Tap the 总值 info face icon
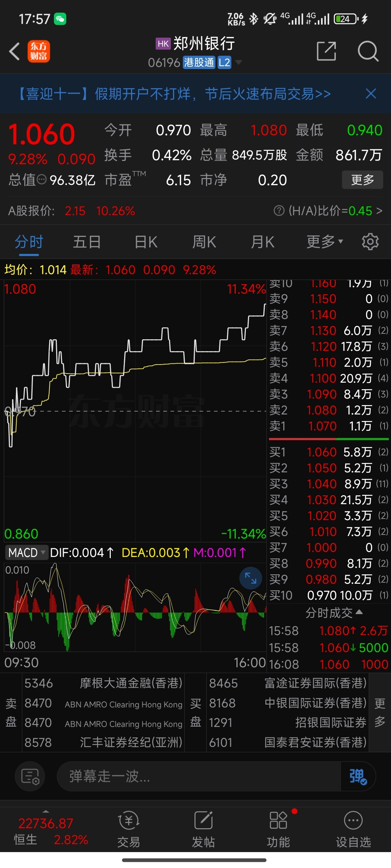391x868 pixels. click(42, 179)
